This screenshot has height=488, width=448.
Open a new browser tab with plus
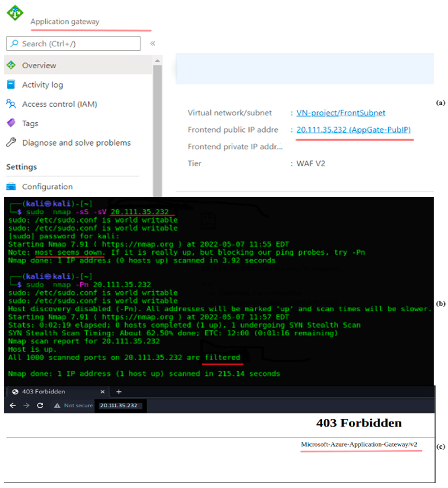click(119, 392)
